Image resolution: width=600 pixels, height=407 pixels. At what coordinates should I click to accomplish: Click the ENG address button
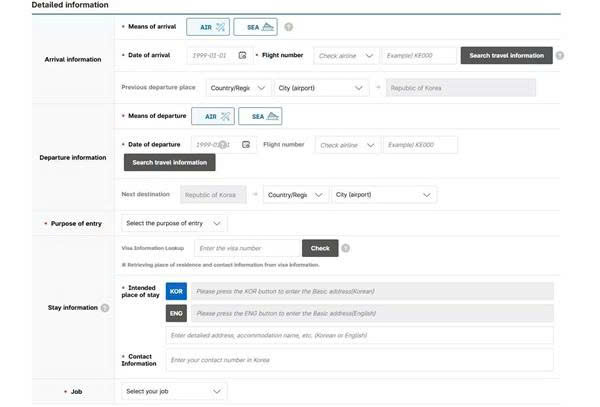pos(176,313)
